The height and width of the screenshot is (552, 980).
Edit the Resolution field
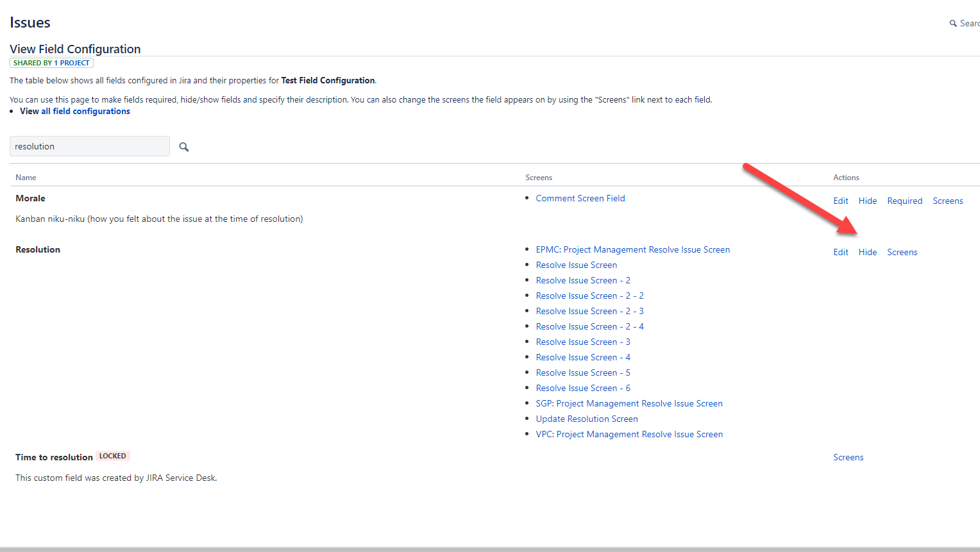(840, 251)
